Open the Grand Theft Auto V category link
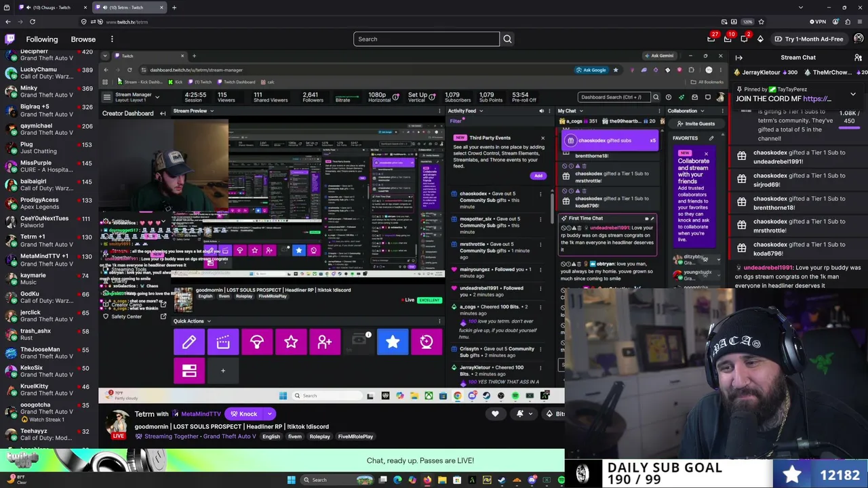868x488 pixels. tap(229, 436)
